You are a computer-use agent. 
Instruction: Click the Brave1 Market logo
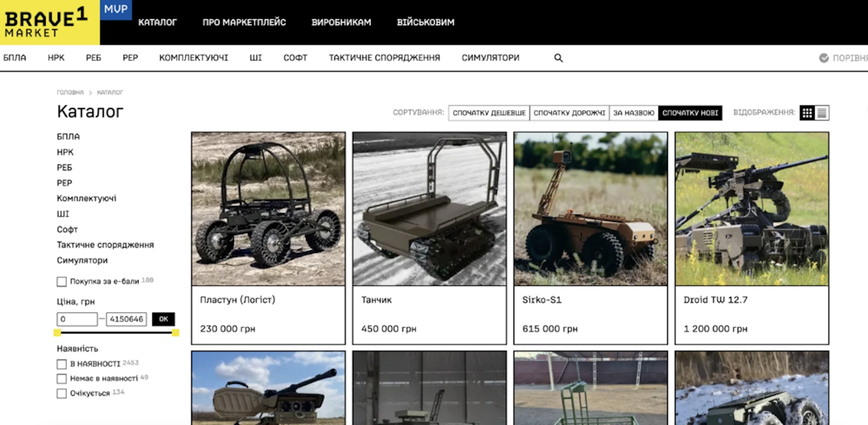click(45, 23)
